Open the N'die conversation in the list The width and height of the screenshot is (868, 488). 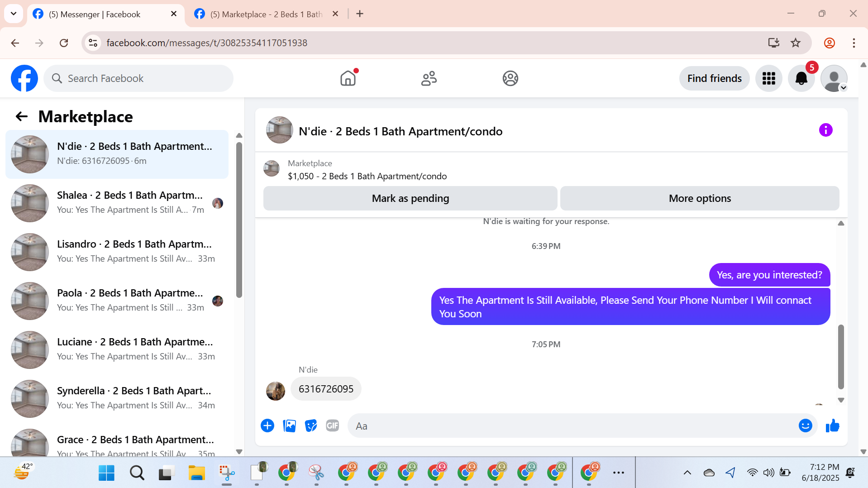pyautogui.click(x=117, y=154)
